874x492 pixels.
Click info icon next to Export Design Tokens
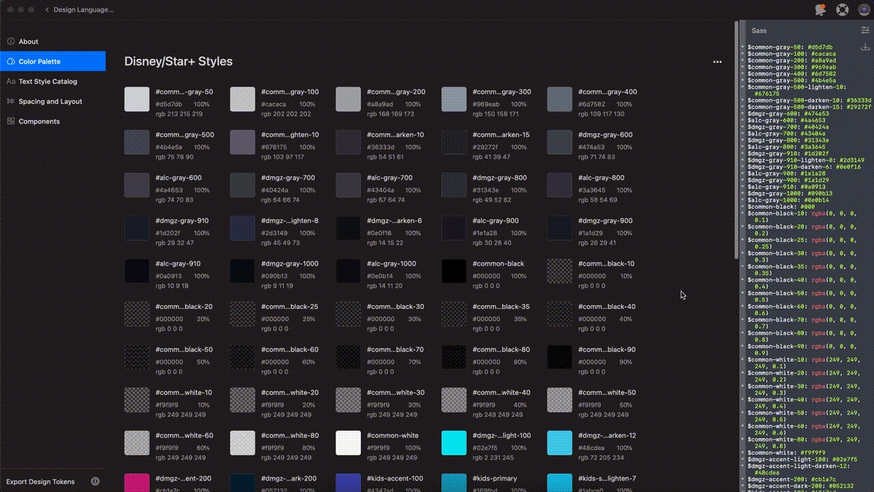tap(95, 481)
